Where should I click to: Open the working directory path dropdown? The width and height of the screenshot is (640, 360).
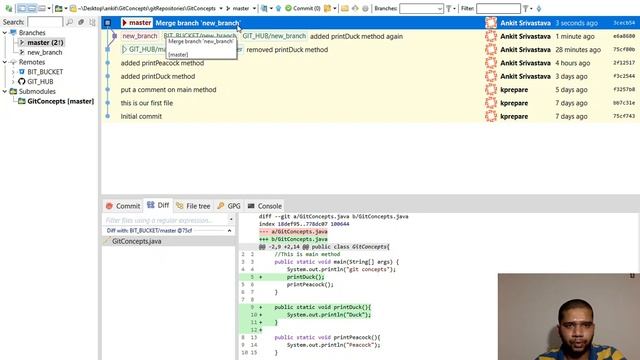point(221,9)
